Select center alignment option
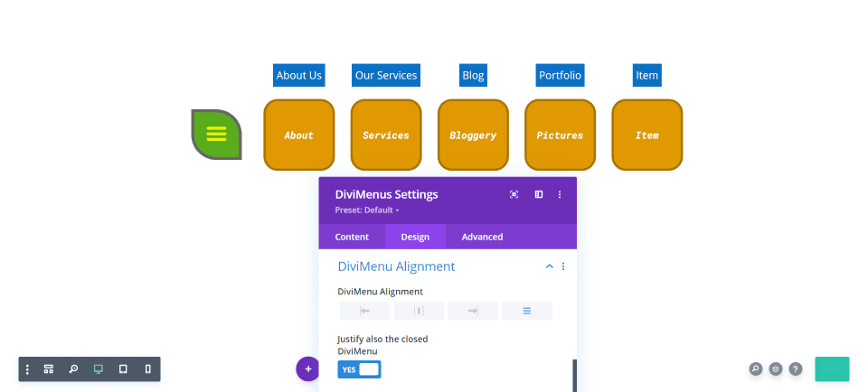Screen dimensions: 868x392 coord(419,311)
